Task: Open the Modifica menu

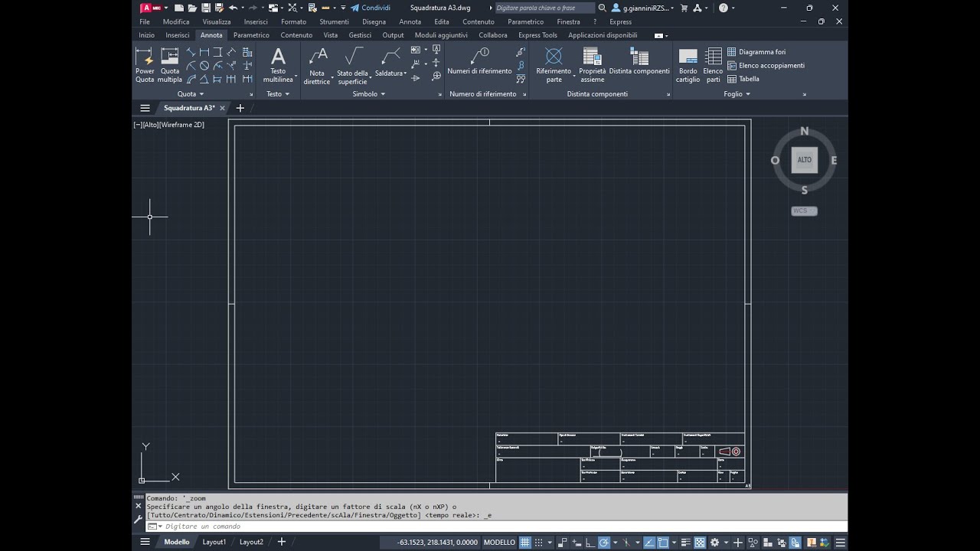Action: pos(176,21)
